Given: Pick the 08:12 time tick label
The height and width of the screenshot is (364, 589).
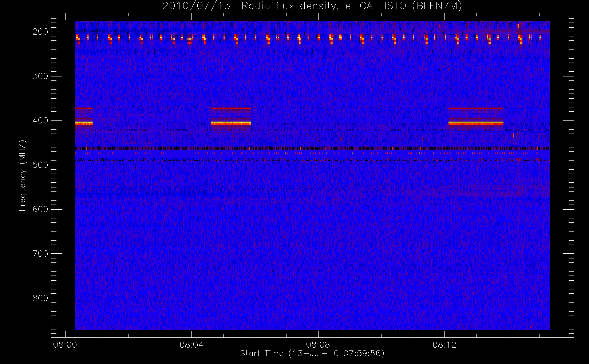Looking at the screenshot, I should pyautogui.click(x=444, y=345).
